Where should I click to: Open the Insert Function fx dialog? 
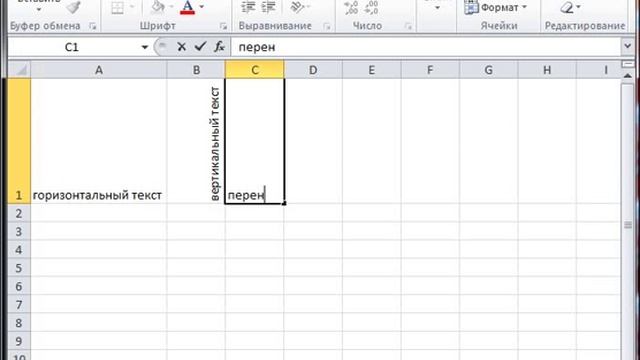tap(219, 47)
